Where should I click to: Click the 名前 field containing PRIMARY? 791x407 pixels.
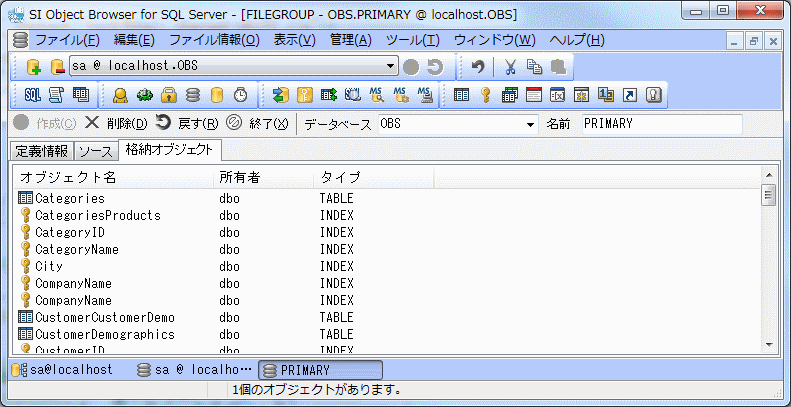coord(660,124)
